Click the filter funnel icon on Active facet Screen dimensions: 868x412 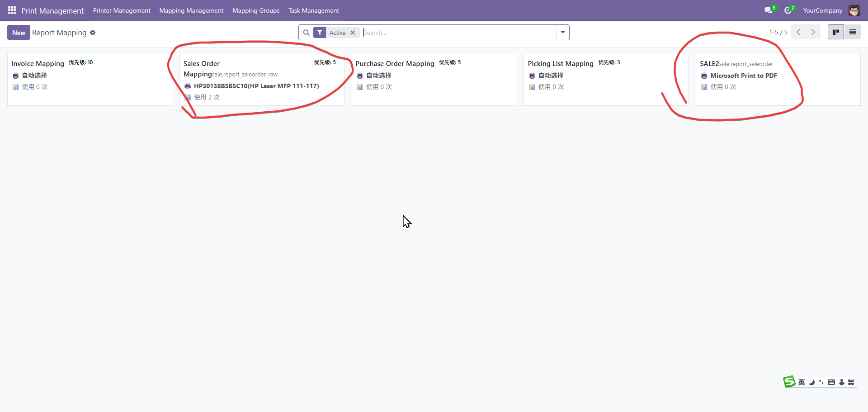320,33
